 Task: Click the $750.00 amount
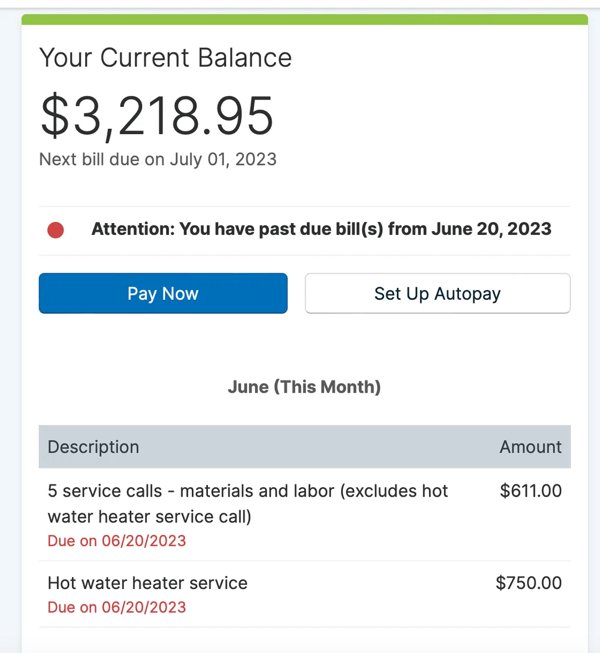pyautogui.click(x=528, y=583)
